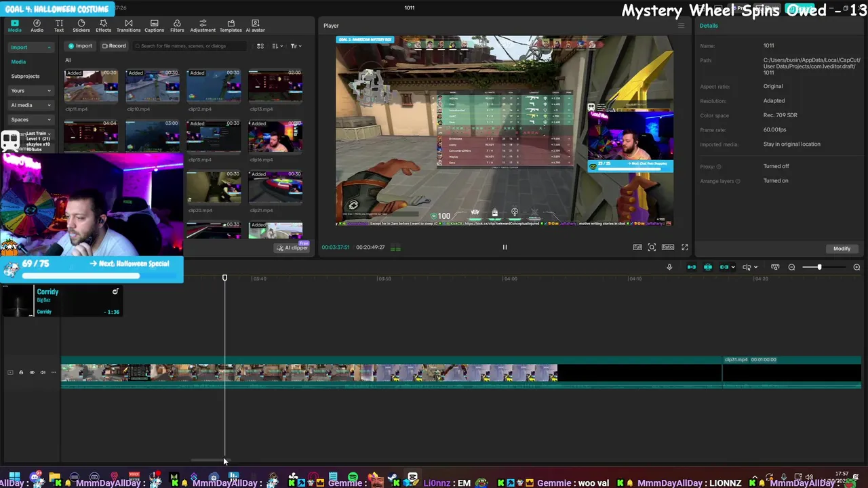Select the clip31.mp4 timeline clip
Viewport: 868px width, 488px height.
point(791,372)
